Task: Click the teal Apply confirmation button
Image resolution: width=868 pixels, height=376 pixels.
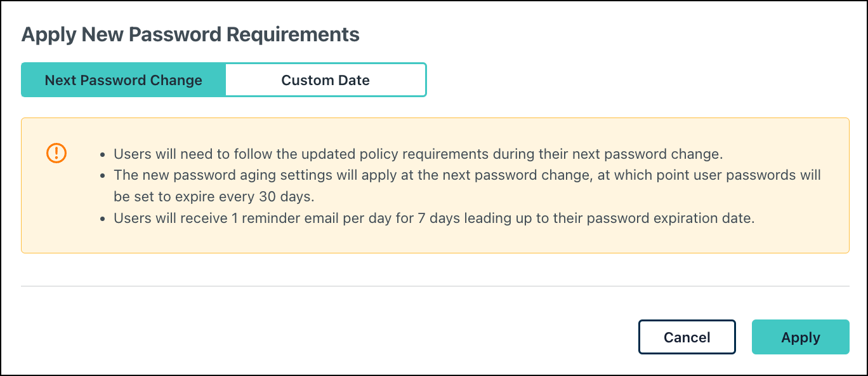Action: pyautogui.click(x=800, y=337)
